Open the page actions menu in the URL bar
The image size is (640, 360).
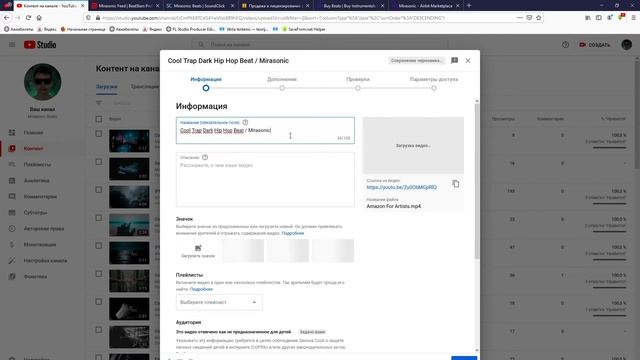click(519, 18)
